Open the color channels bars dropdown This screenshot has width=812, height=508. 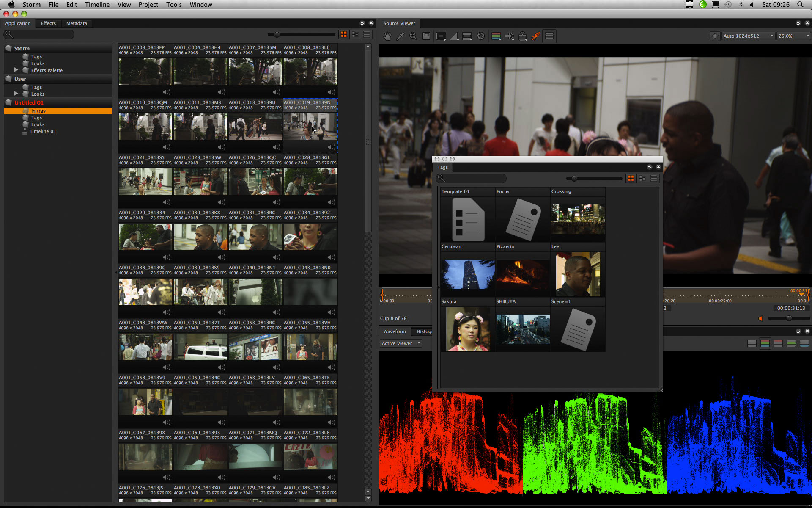pyautogui.click(x=496, y=36)
